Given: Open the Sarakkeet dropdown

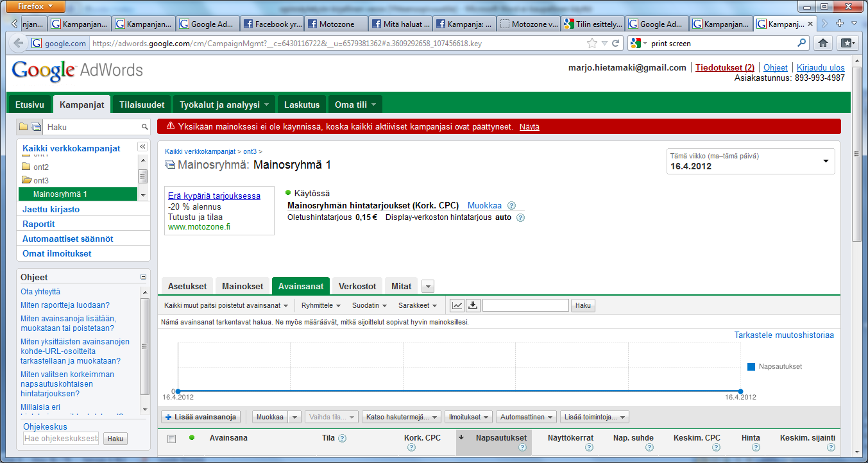Looking at the screenshot, I should pyautogui.click(x=418, y=305).
